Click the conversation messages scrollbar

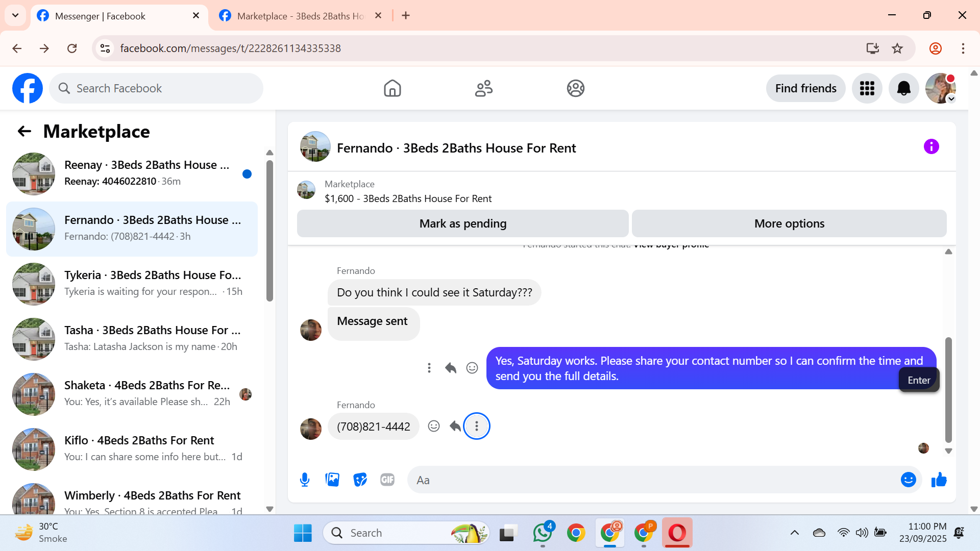click(948, 390)
